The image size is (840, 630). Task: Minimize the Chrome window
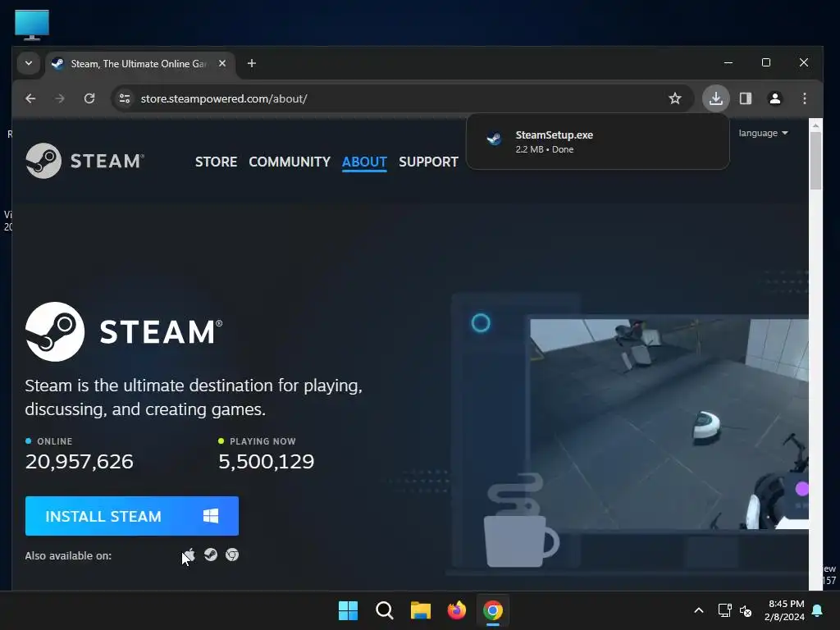pyautogui.click(x=728, y=62)
